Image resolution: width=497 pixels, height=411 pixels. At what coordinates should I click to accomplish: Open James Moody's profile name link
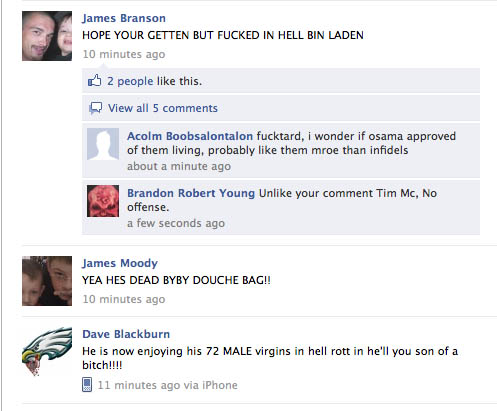pyautogui.click(x=120, y=263)
